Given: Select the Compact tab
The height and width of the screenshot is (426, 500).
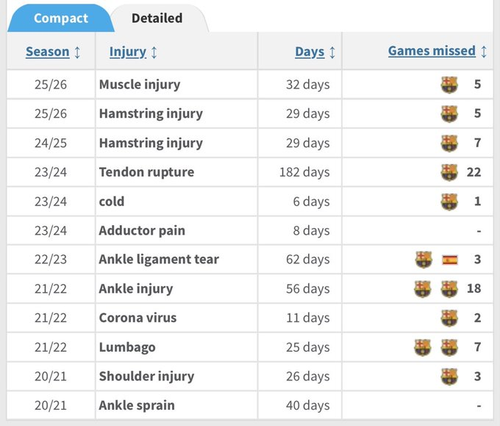Looking at the screenshot, I should (61, 18).
